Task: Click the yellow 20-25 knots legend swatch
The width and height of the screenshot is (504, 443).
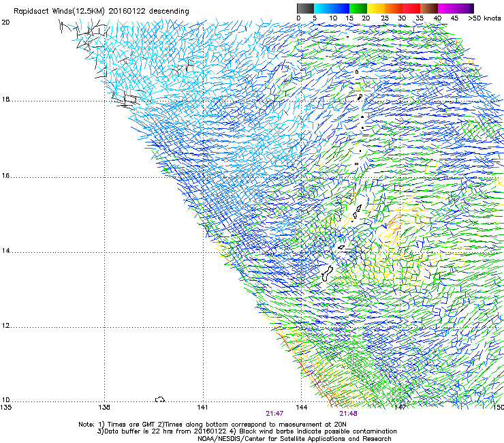Action: pyautogui.click(x=376, y=8)
